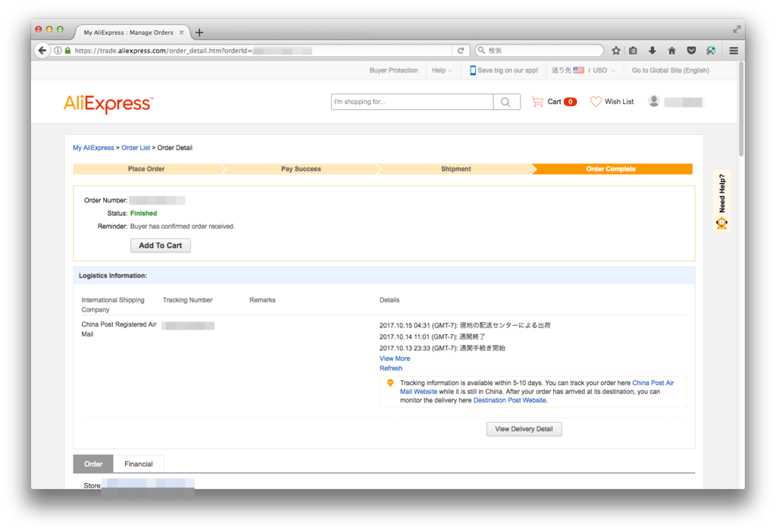Click the 2017.10.14 11:01 tracking entry

point(432,336)
